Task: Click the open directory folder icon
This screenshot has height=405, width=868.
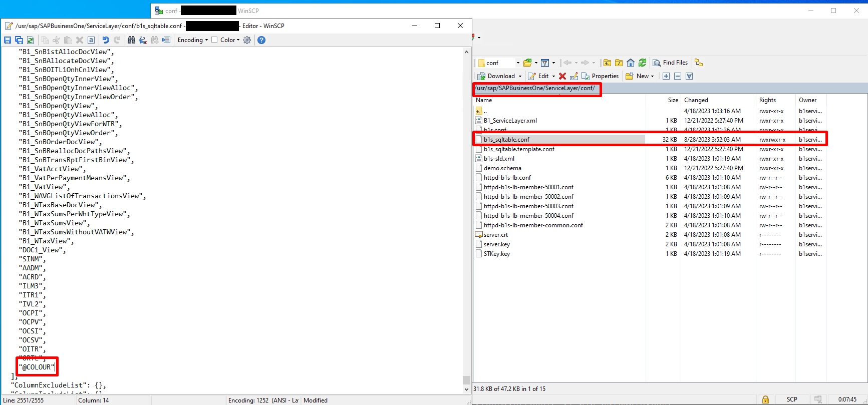Action: coord(527,63)
